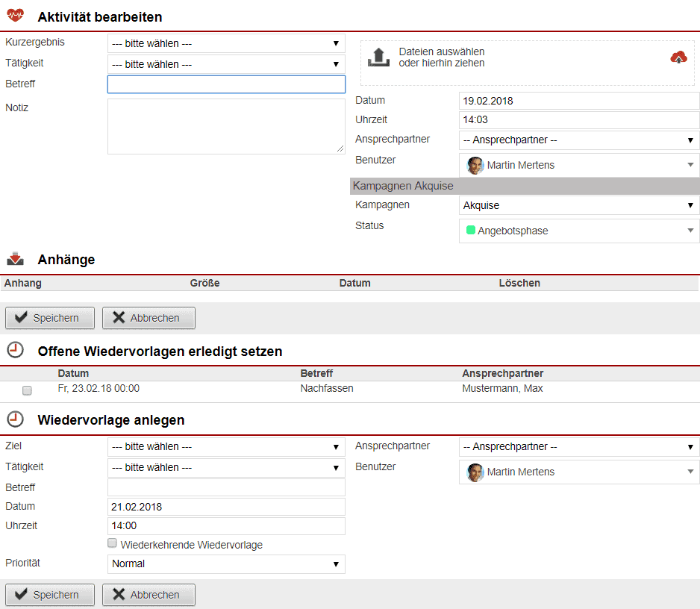700x609 pixels.
Task: Click the Größe column header in Anhänge
Action: 204,283
